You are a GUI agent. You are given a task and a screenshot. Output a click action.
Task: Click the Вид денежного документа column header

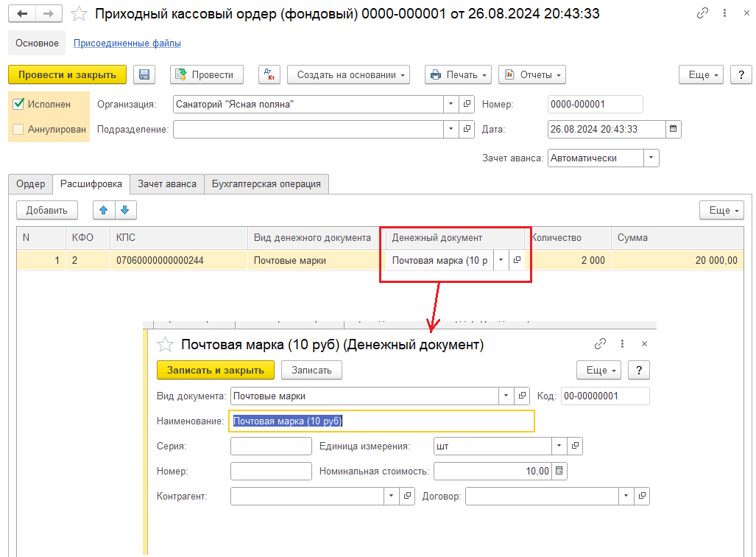pyautogui.click(x=312, y=237)
